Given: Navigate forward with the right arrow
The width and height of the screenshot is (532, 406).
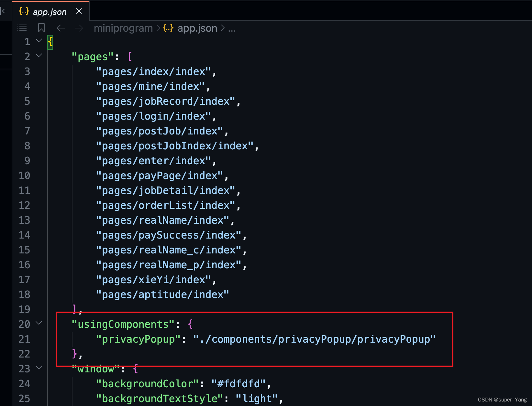Looking at the screenshot, I should (79, 28).
